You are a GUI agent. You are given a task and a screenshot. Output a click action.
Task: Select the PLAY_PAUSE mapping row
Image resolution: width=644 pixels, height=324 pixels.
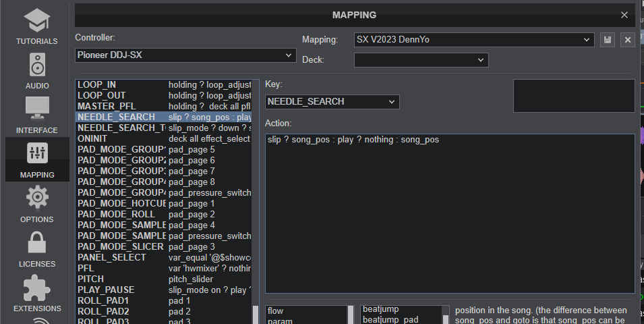point(164,290)
